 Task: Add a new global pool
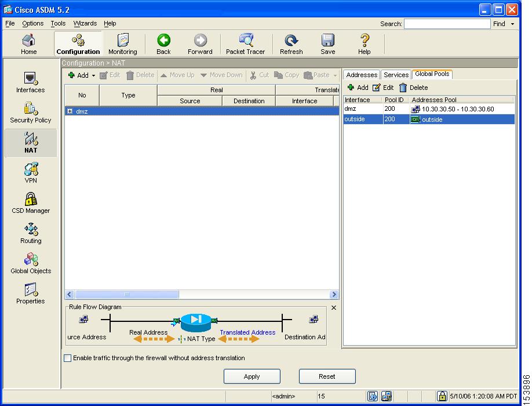(x=358, y=88)
